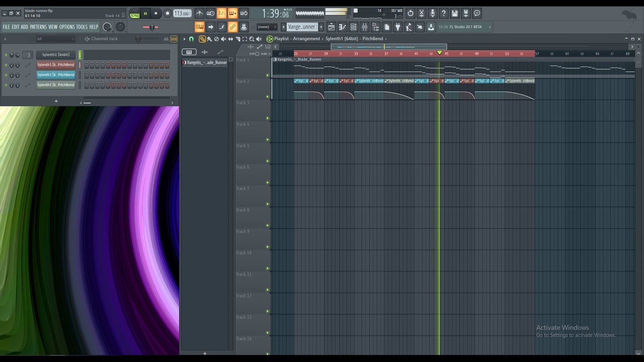Open the FILE menu
644x362 pixels.
[6, 27]
